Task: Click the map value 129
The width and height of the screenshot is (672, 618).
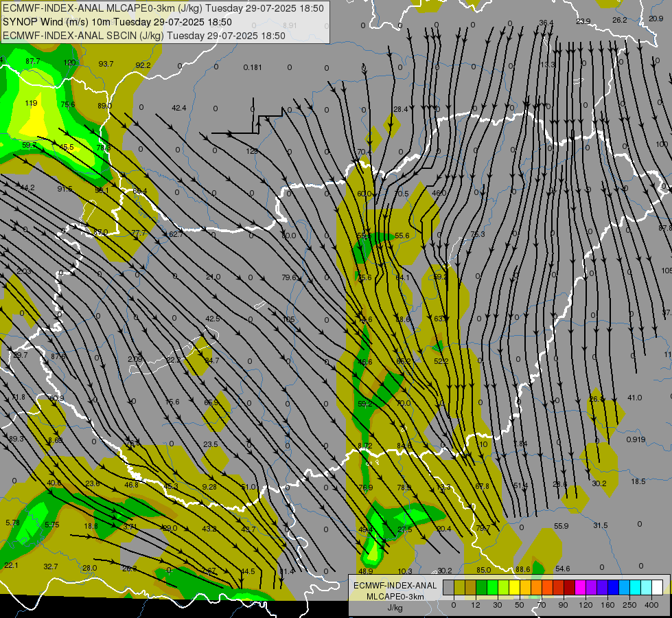Action: [x=252, y=151]
